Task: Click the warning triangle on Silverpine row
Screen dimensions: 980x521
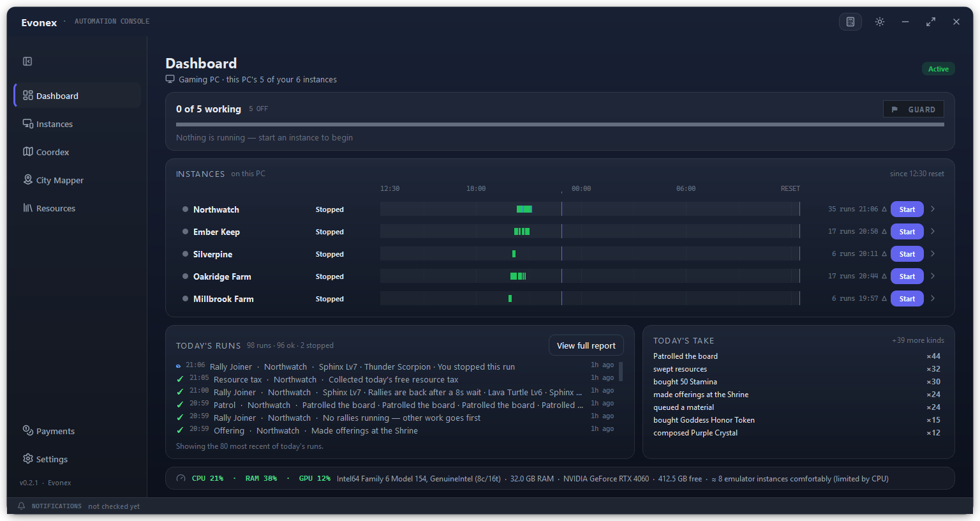Action: point(884,254)
